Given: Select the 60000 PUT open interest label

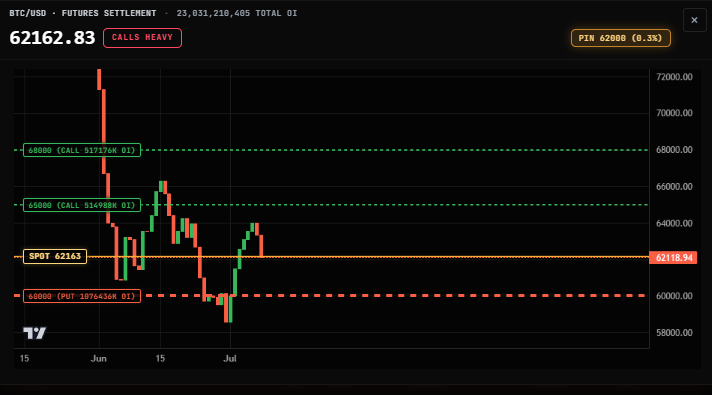Looking at the screenshot, I should coord(82,296).
